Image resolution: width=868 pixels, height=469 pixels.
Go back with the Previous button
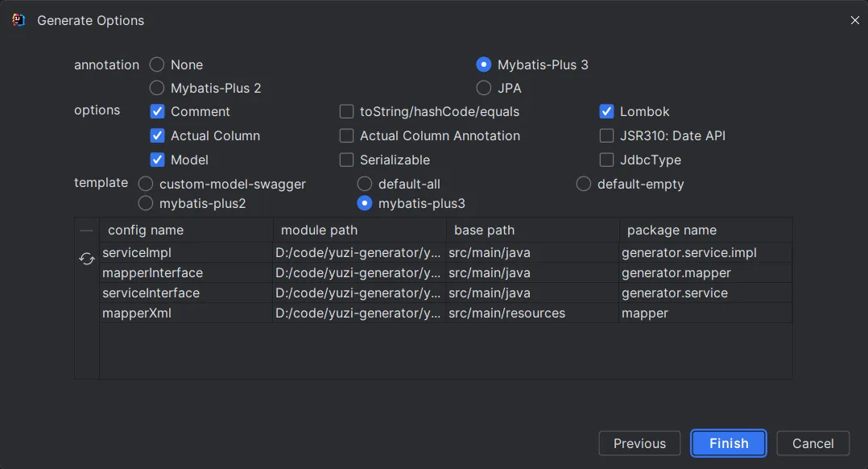[x=639, y=443]
